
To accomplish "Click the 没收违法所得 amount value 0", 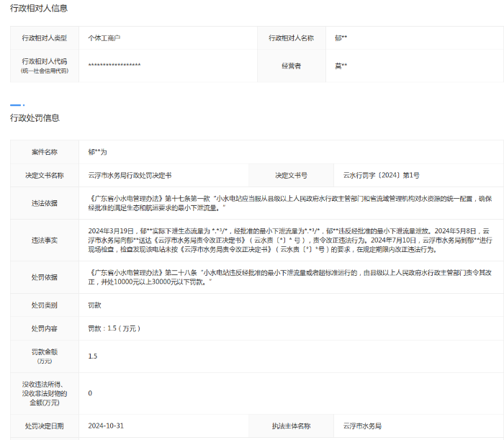I will [x=90, y=393].
